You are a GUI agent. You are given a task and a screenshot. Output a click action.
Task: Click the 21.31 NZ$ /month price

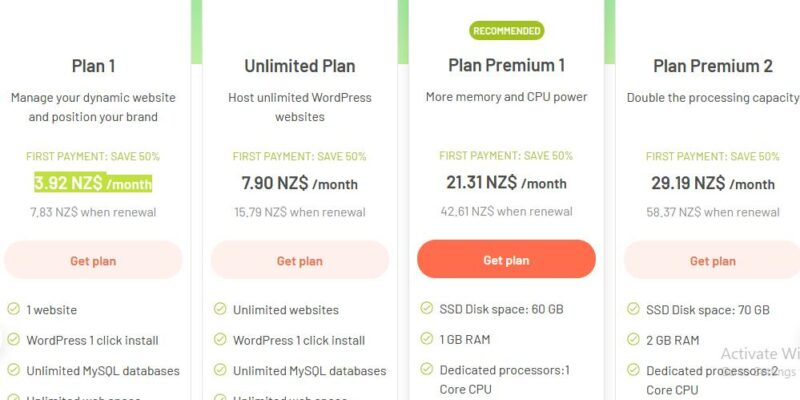507,182
